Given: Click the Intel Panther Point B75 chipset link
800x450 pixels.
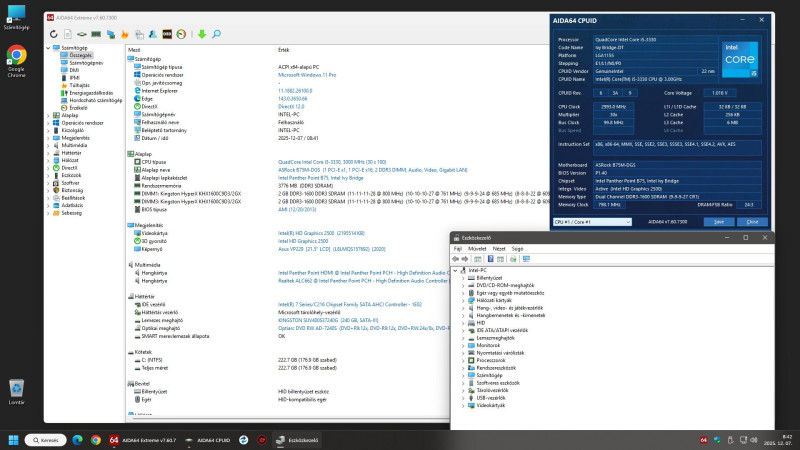Looking at the screenshot, I should pos(321,178).
